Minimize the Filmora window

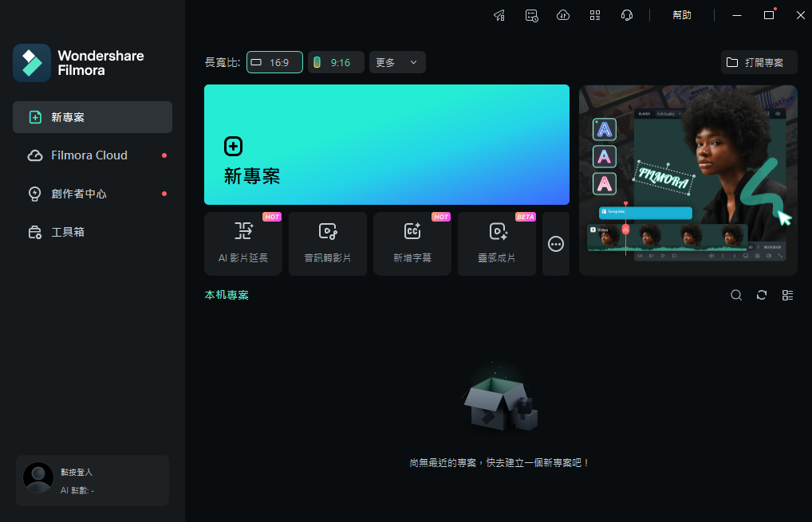tap(737, 15)
